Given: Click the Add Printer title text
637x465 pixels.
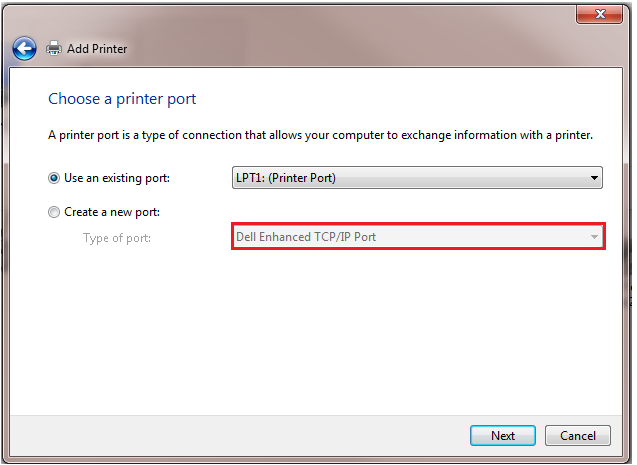Looking at the screenshot, I should (x=97, y=48).
